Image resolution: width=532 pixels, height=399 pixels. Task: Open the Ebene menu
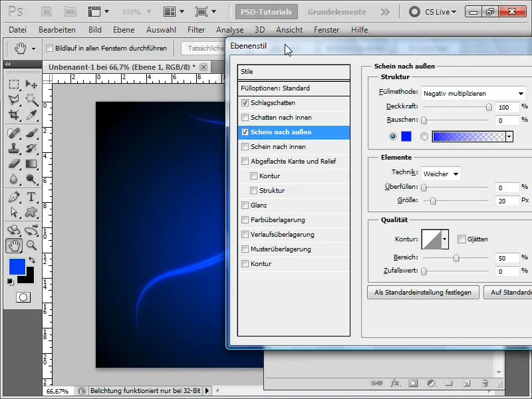[124, 30]
